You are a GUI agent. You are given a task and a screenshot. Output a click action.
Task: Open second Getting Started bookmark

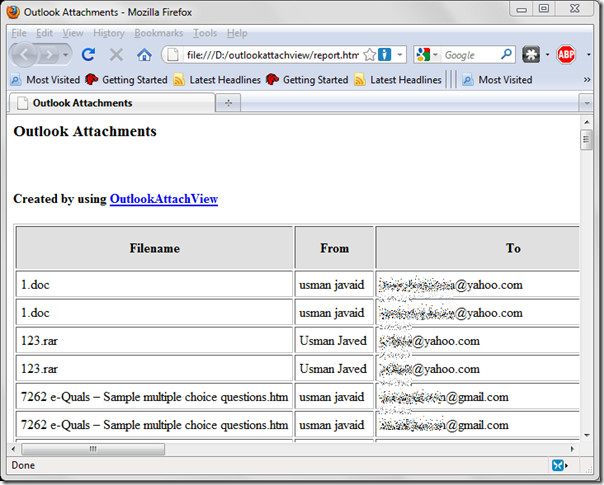tap(307, 80)
